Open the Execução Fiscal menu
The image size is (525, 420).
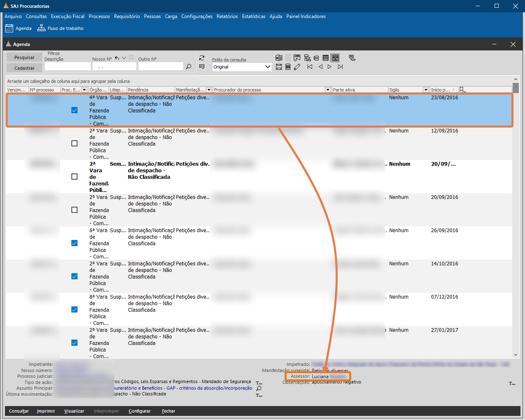click(x=68, y=16)
